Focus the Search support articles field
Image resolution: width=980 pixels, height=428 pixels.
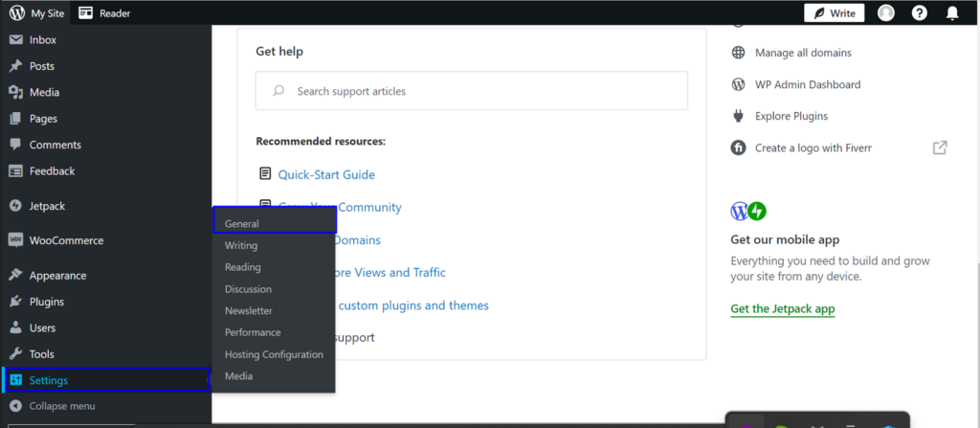point(472,91)
